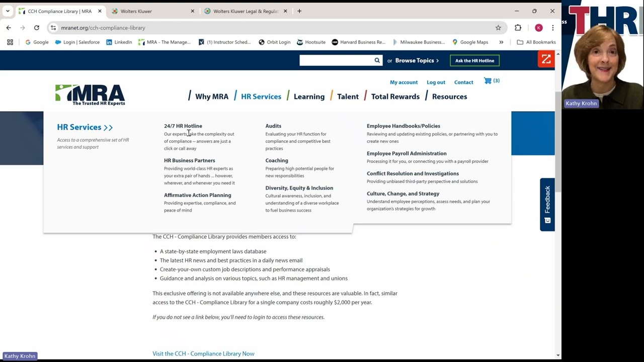The height and width of the screenshot is (362, 644).
Task: Open Culture, Change, and Strategy item
Action: coord(403,194)
